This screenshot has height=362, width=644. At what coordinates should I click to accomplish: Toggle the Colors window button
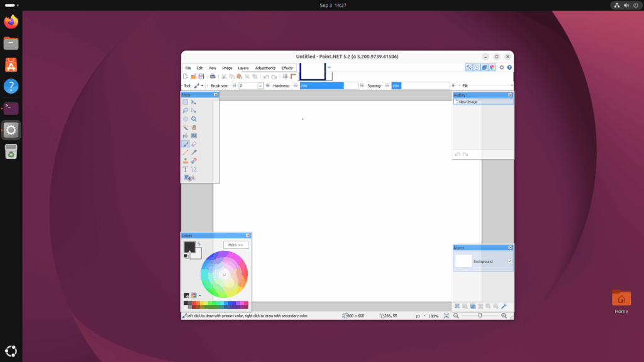[492, 67]
